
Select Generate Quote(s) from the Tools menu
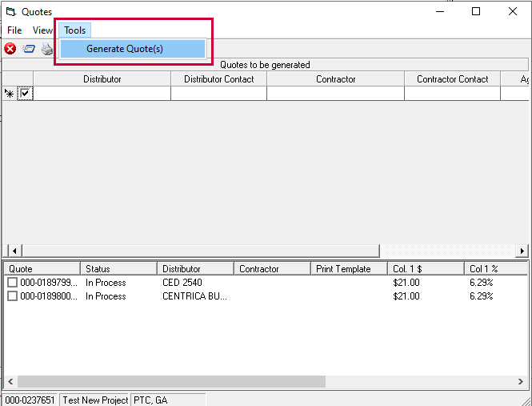[x=125, y=49]
